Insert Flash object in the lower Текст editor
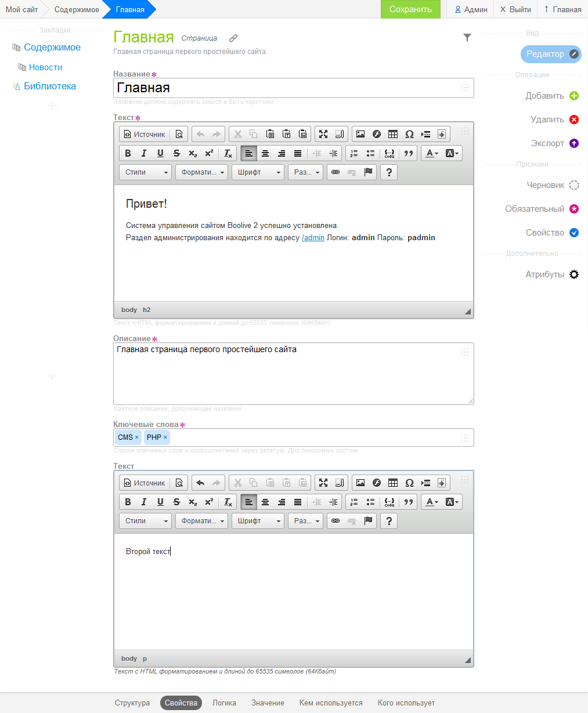The image size is (588, 713). coord(377,483)
